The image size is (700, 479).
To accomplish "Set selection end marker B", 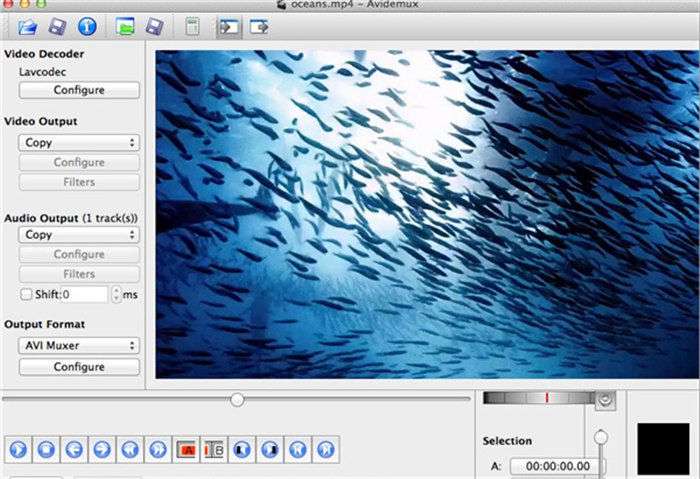I will pyautogui.click(x=214, y=449).
